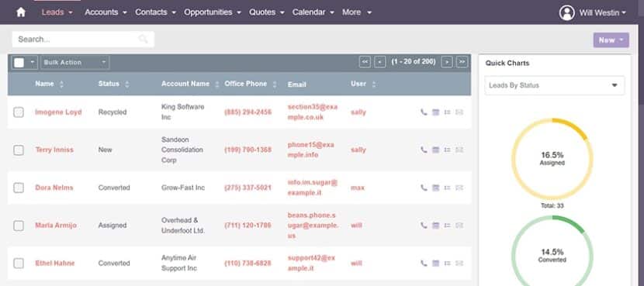The height and width of the screenshot is (286, 644).
Task: Open the Calendar menu in the navigation bar
Action: [x=313, y=12]
